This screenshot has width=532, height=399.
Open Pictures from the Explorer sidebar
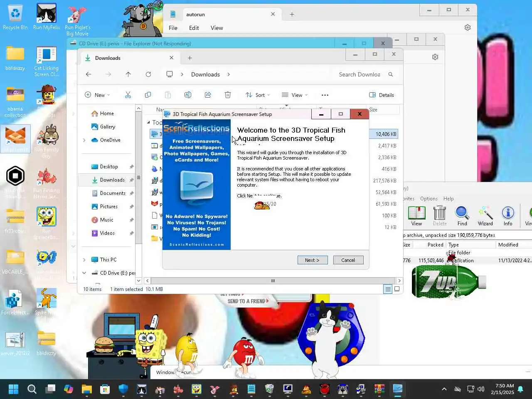coord(109,207)
